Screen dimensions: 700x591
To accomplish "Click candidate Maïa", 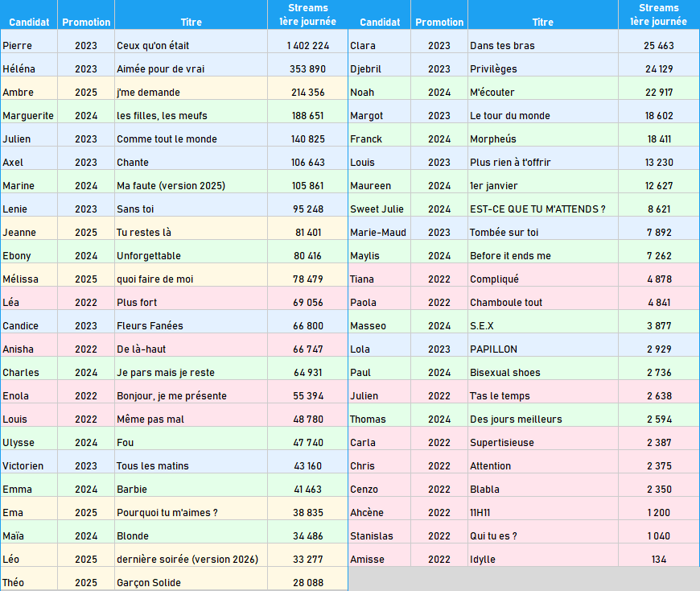I will (x=29, y=531).
